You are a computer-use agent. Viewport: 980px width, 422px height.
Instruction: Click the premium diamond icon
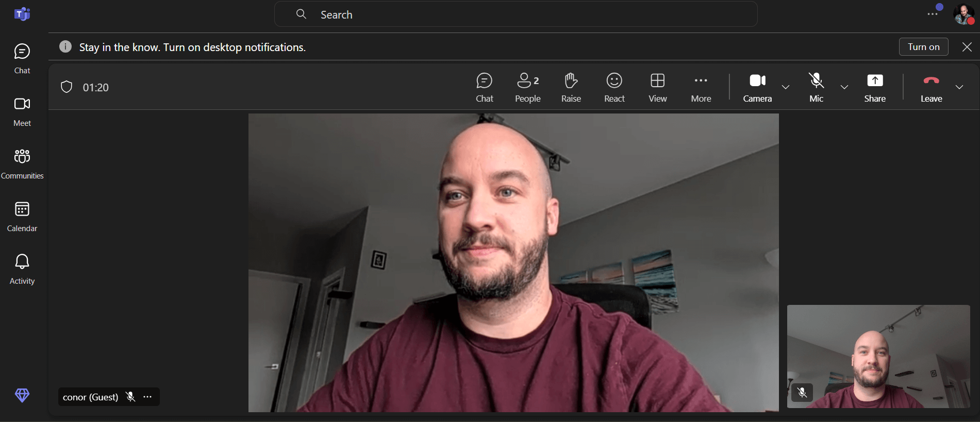pos(22,395)
